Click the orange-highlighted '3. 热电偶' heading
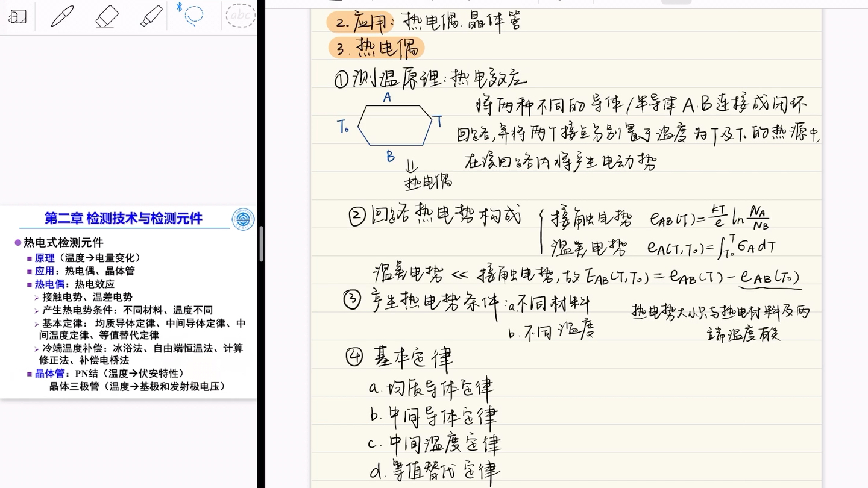The width and height of the screenshot is (868, 488). (377, 48)
